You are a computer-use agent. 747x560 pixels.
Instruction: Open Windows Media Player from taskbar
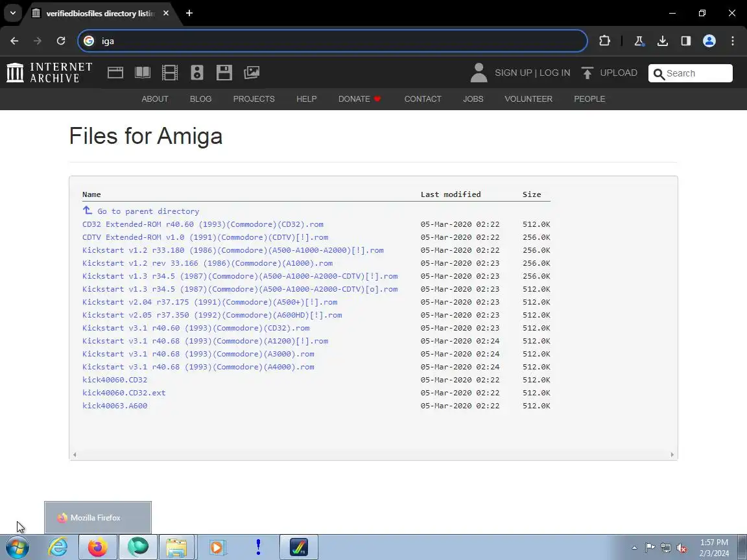217,547
